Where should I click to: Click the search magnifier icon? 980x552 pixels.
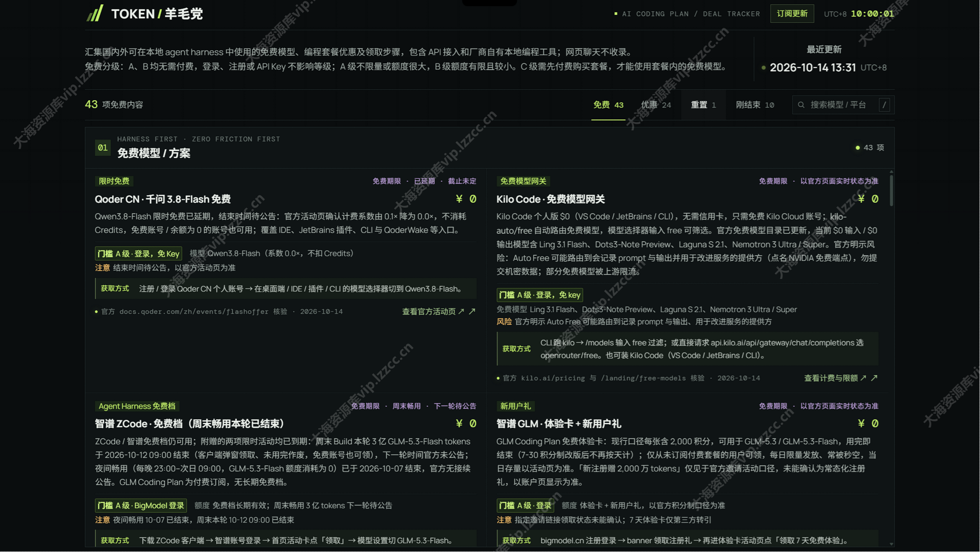point(801,105)
